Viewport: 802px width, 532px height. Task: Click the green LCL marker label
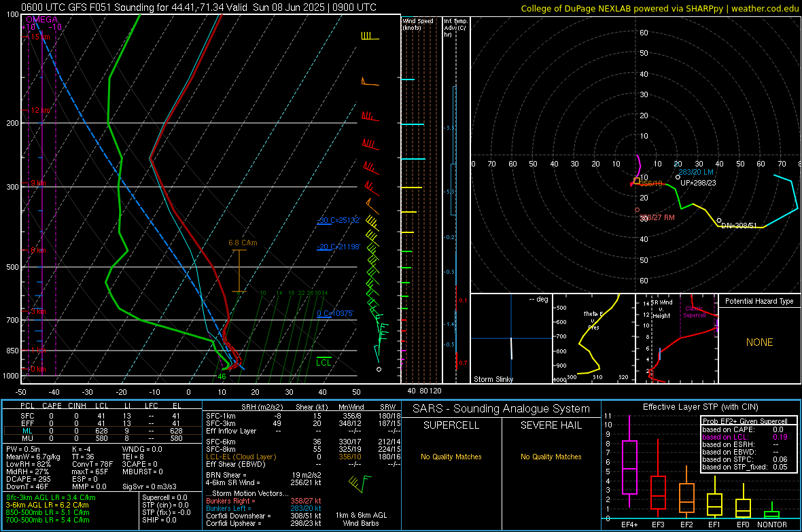click(324, 362)
